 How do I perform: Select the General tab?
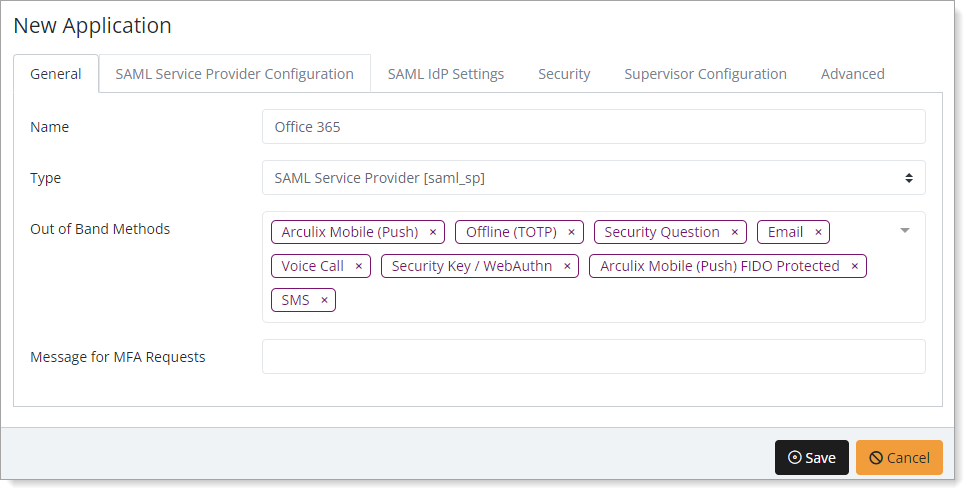(56, 74)
